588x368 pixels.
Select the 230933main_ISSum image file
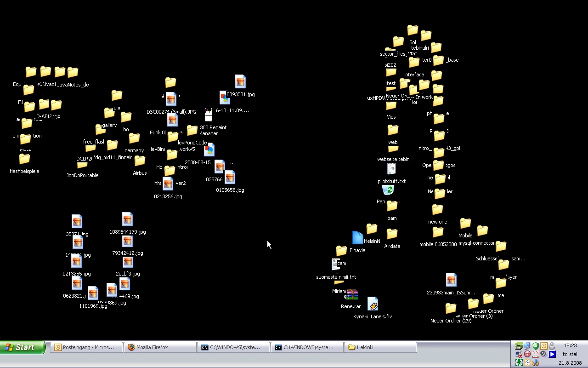point(451,280)
